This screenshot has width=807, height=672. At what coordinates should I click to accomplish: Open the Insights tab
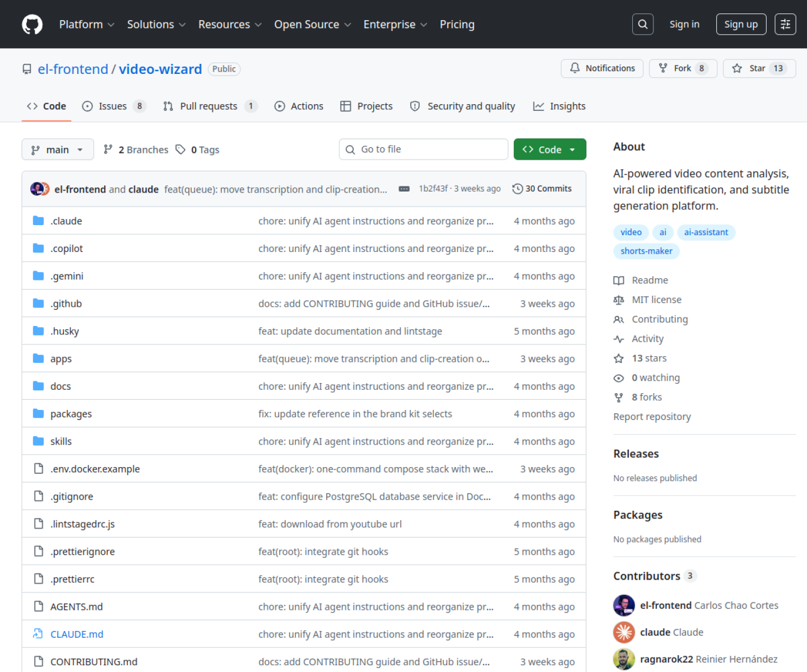(559, 106)
